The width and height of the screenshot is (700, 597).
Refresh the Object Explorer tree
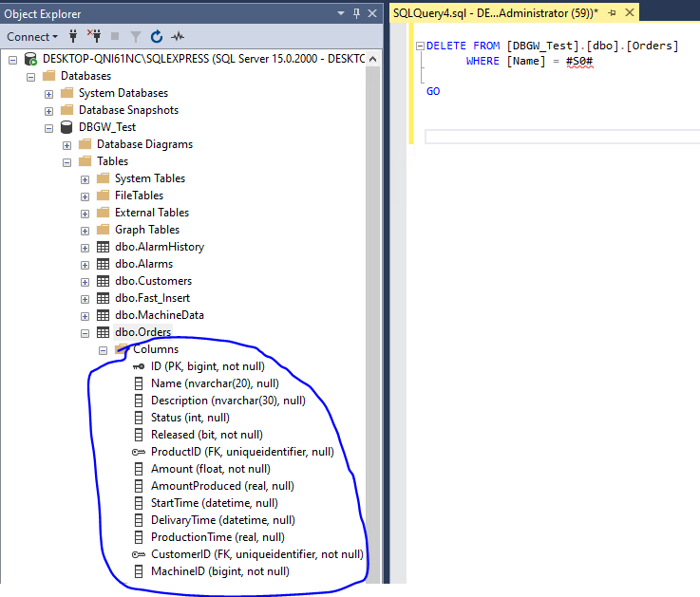[x=157, y=36]
